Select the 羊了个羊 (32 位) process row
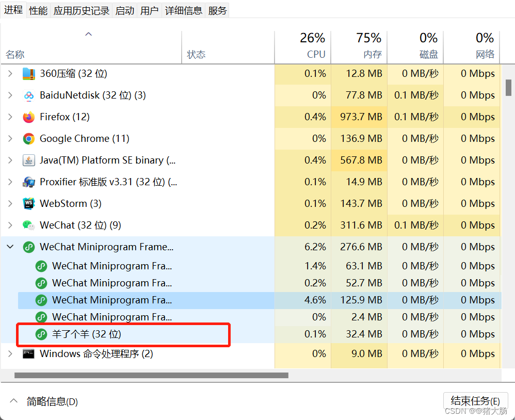Viewport: 515px width, 420px height. [x=251, y=334]
